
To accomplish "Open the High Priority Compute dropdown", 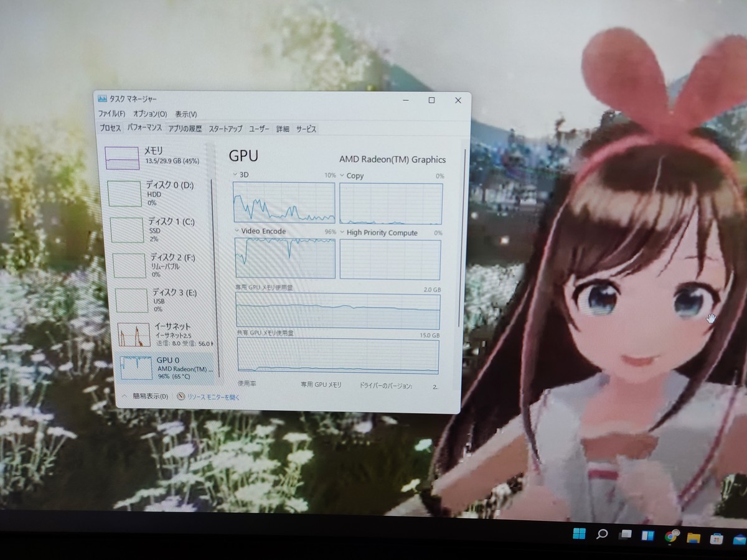I will click(343, 233).
